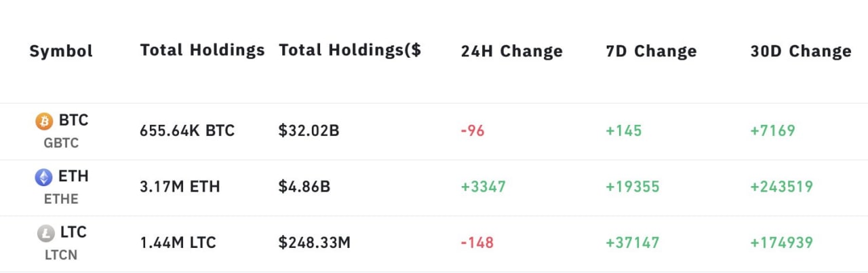Open the ETHE trust link

[x=61, y=199]
